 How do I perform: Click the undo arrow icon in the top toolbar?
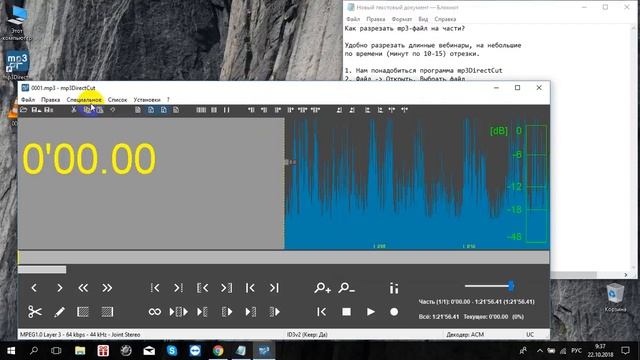pyautogui.click(x=113, y=110)
